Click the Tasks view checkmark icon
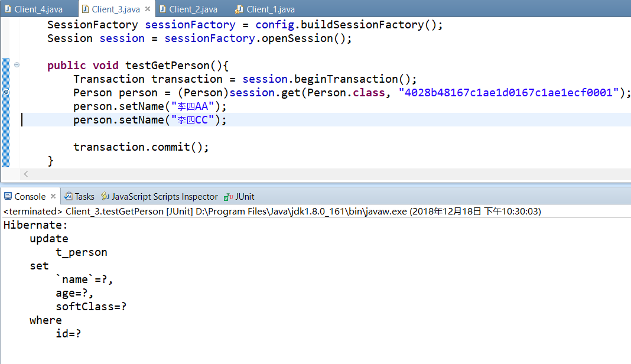This screenshot has height=364, width=631. pos(69,196)
